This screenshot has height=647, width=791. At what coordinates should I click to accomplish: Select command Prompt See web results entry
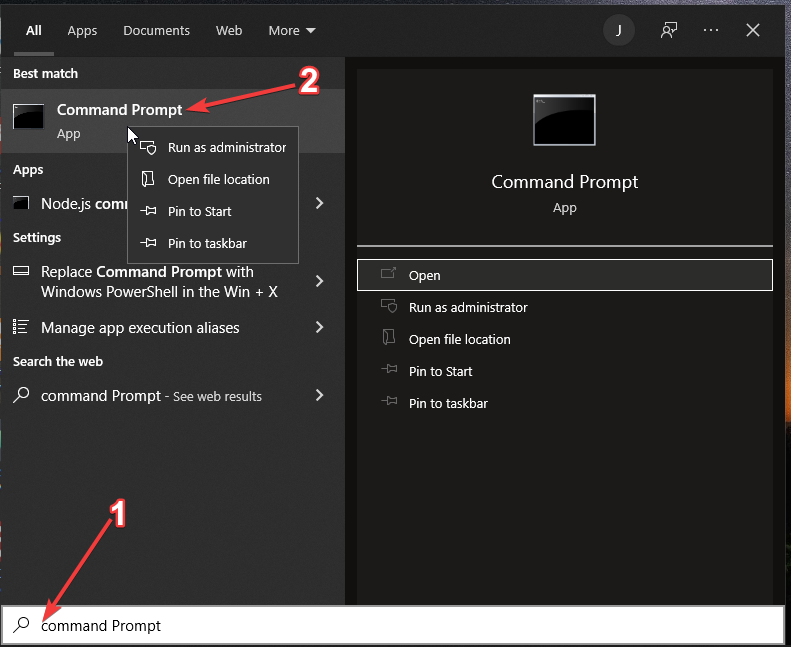[x=173, y=396]
